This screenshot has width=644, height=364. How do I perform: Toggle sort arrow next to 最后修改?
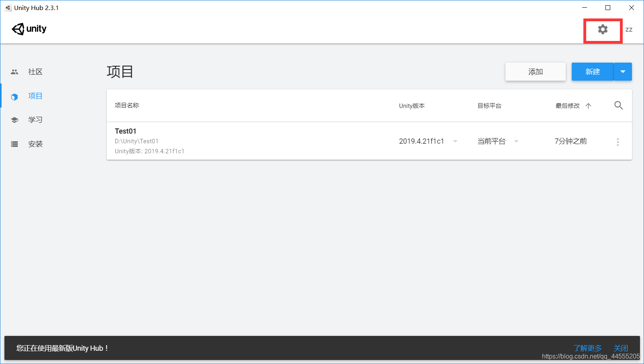pos(588,106)
